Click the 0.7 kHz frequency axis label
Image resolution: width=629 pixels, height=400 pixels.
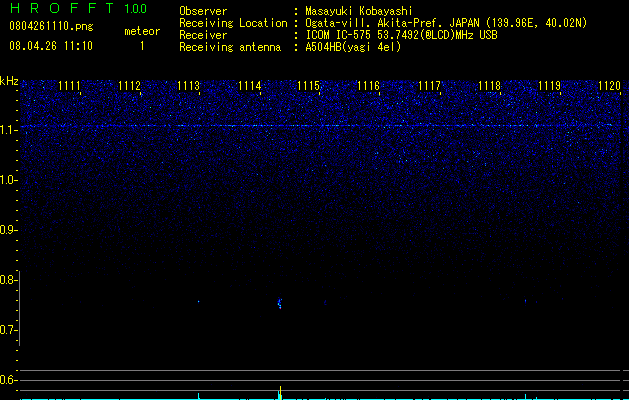tap(8, 330)
